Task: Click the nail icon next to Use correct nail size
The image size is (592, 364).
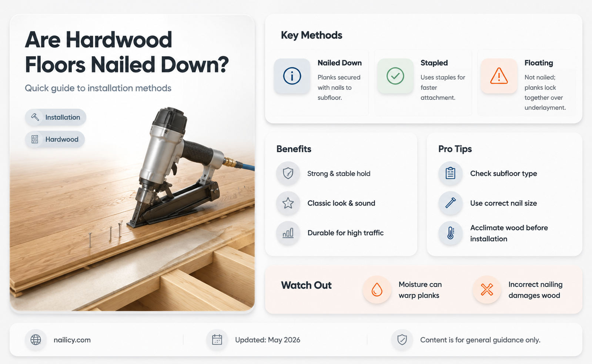Action: click(451, 203)
